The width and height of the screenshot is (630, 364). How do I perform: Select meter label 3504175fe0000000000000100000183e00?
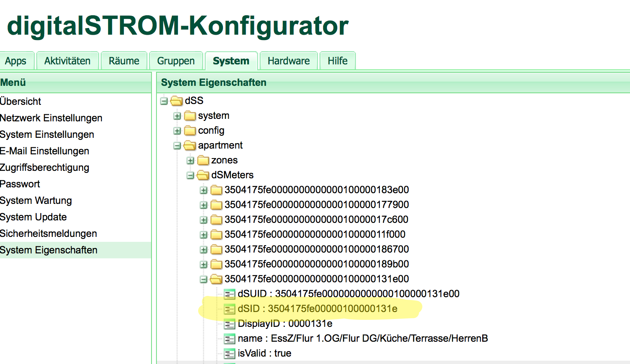tap(317, 190)
